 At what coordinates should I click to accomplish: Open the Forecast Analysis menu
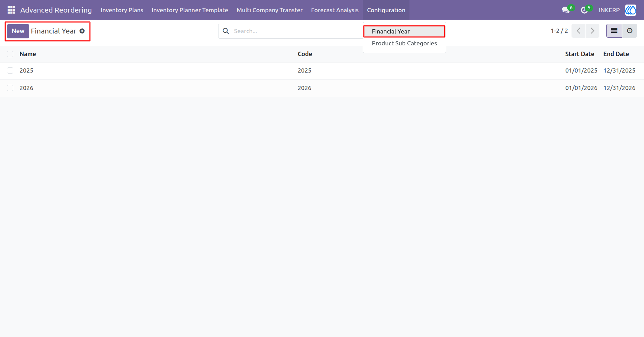click(335, 10)
